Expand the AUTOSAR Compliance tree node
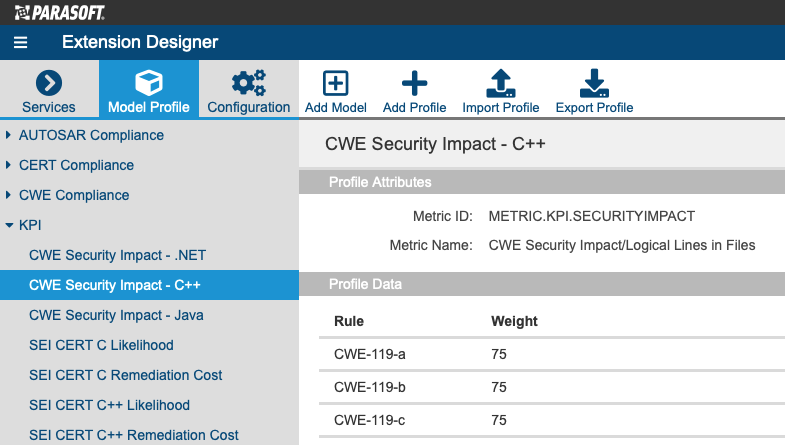 [x=8, y=135]
